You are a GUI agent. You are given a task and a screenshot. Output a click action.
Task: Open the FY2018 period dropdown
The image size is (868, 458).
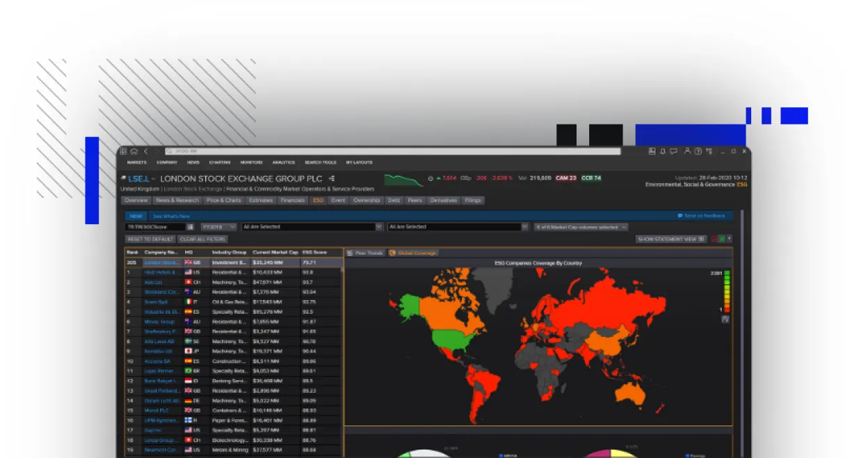tap(218, 227)
